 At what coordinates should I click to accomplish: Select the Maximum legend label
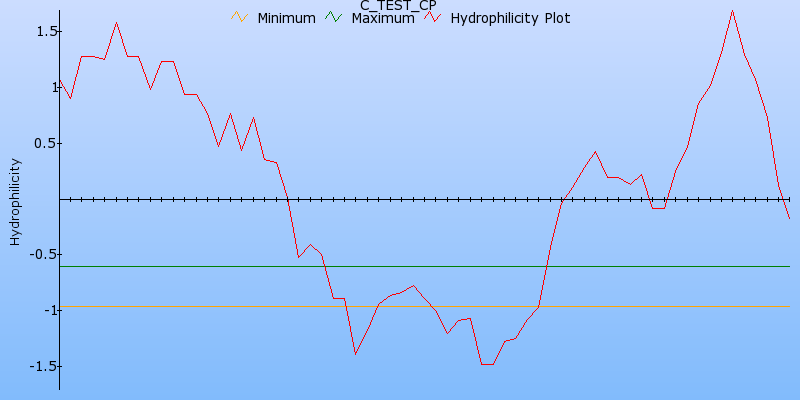point(382,18)
